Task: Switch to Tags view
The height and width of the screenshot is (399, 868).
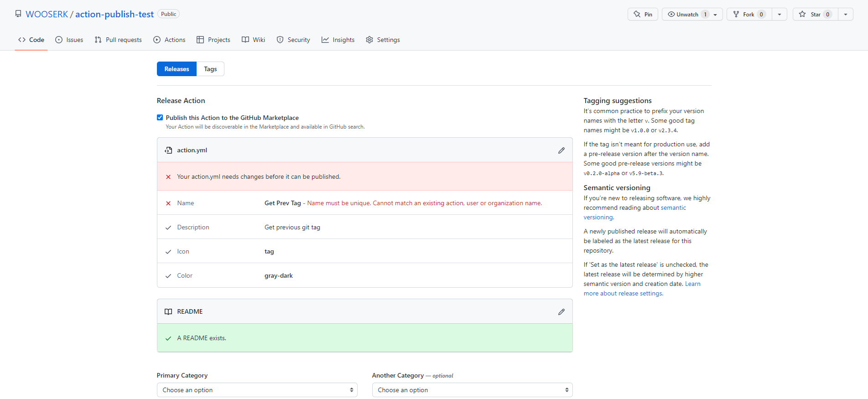Action: [210, 69]
